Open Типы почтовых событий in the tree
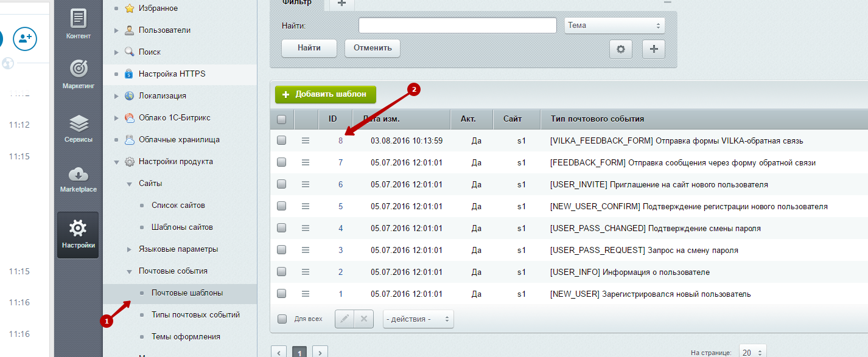The width and height of the screenshot is (868, 357). coord(195,315)
